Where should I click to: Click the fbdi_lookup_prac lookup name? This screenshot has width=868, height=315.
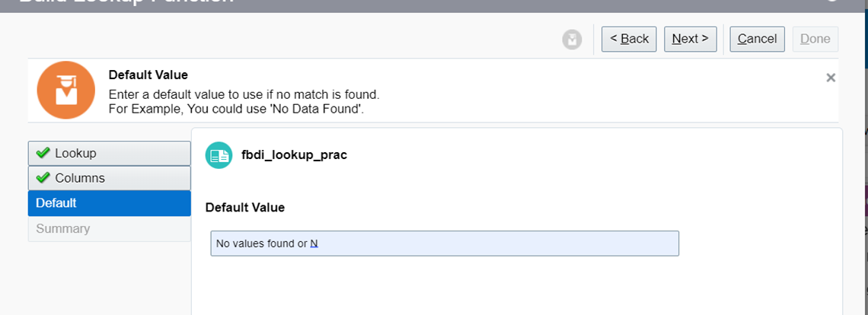(295, 155)
